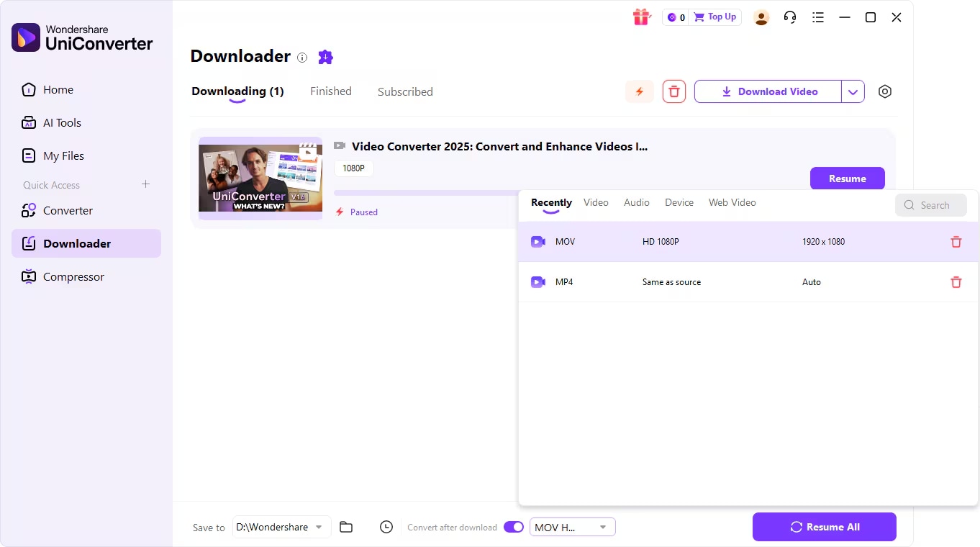Screen dimensions: 980x547
Task: Open AI Tools from the sidebar
Action: click(86, 123)
